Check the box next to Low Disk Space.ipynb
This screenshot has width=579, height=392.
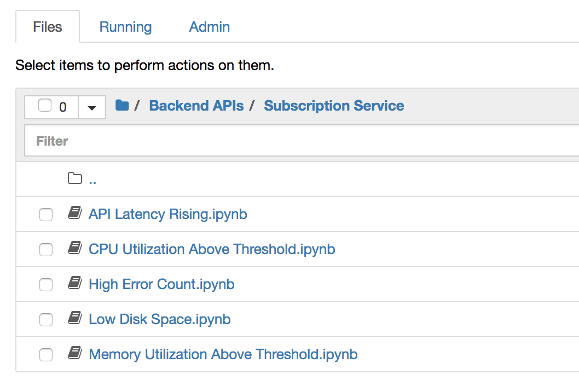[x=46, y=320]
